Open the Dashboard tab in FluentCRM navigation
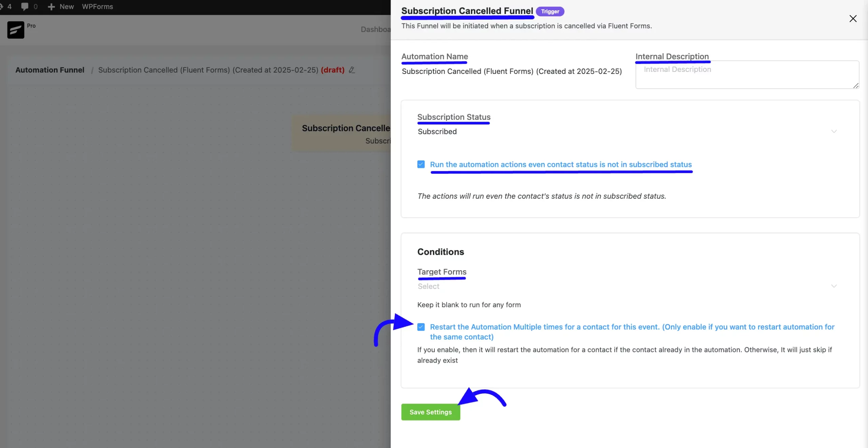 coord(376,30)
